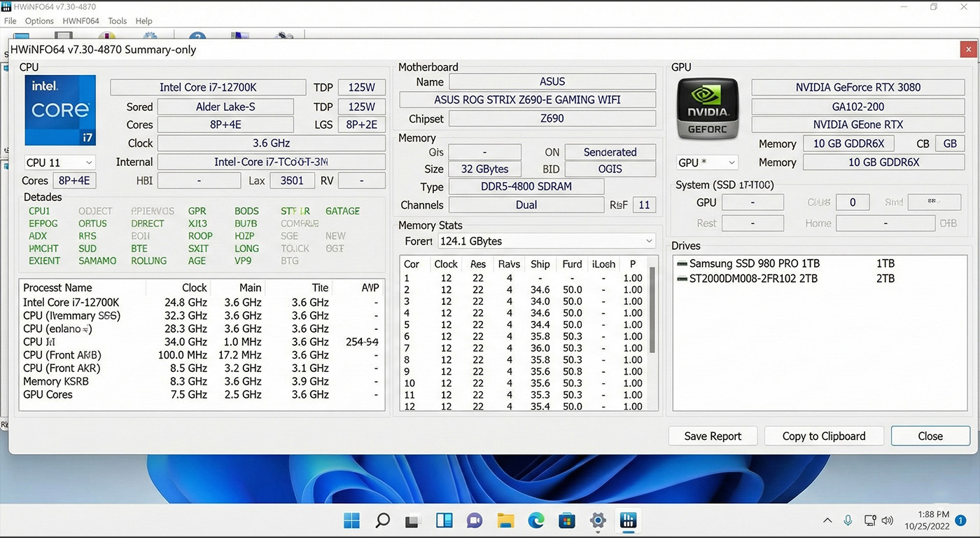Screen dimensions: 980x538
Task: Click the "Processt Name" column header
Action: 57,288
